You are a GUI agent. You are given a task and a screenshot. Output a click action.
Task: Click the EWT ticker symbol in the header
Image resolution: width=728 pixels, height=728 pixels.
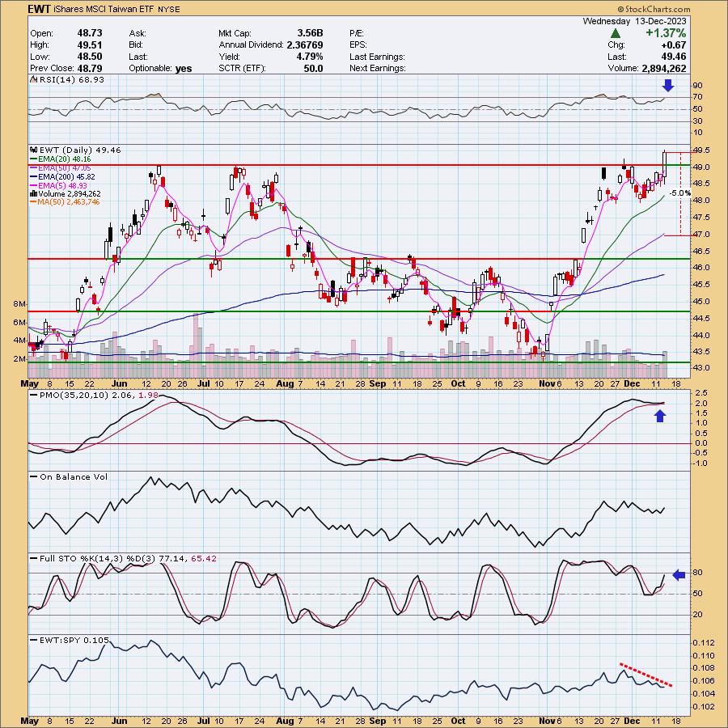pos(40,9)
